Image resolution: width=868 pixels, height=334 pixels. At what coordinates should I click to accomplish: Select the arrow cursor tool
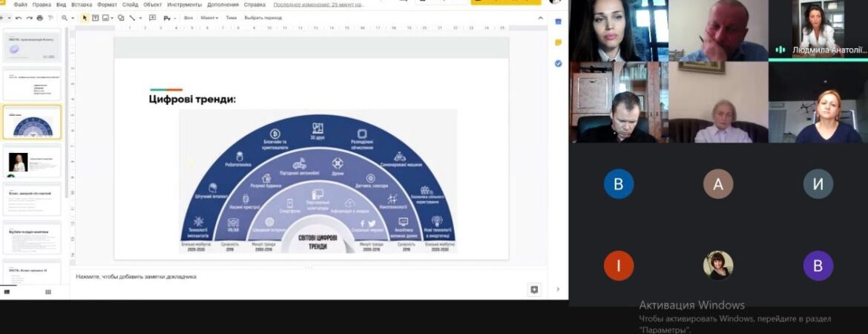point(85,18)
